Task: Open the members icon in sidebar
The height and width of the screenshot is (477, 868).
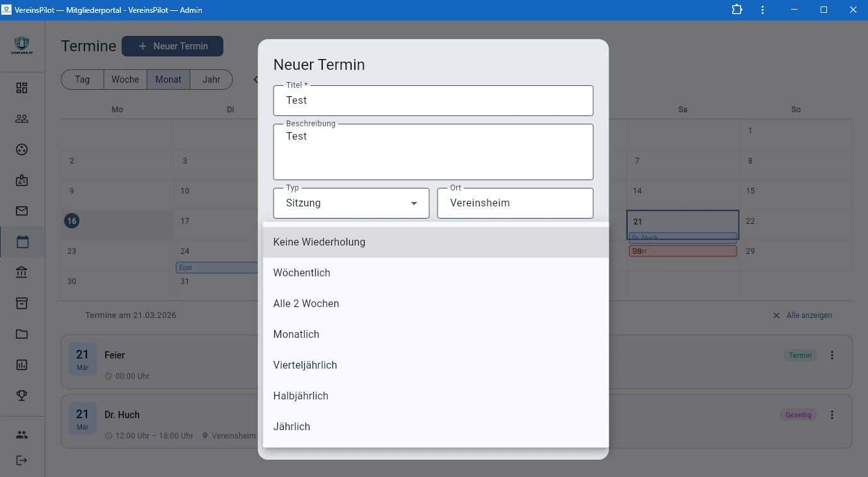Action: click(x=22, y=119)
